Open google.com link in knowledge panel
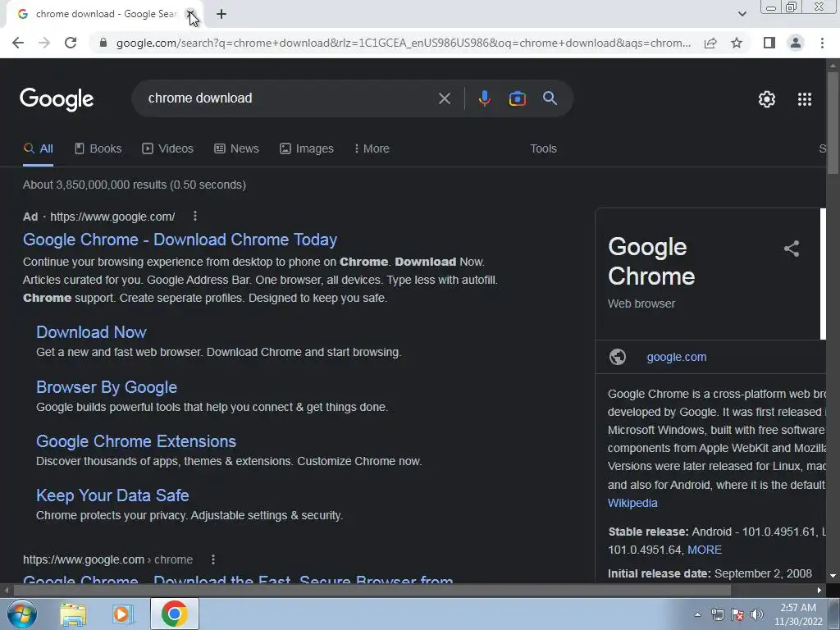The width and height of the screenshot is (840, 630). tap(677, 357)
